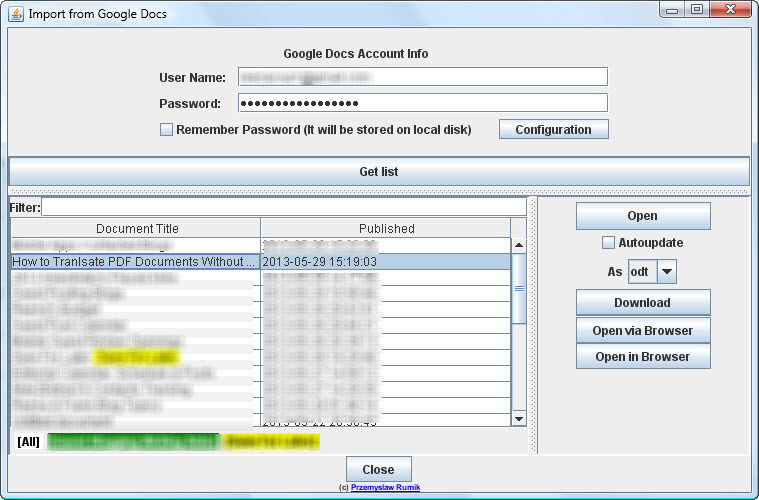Select the green label tag

pos(134,441)
